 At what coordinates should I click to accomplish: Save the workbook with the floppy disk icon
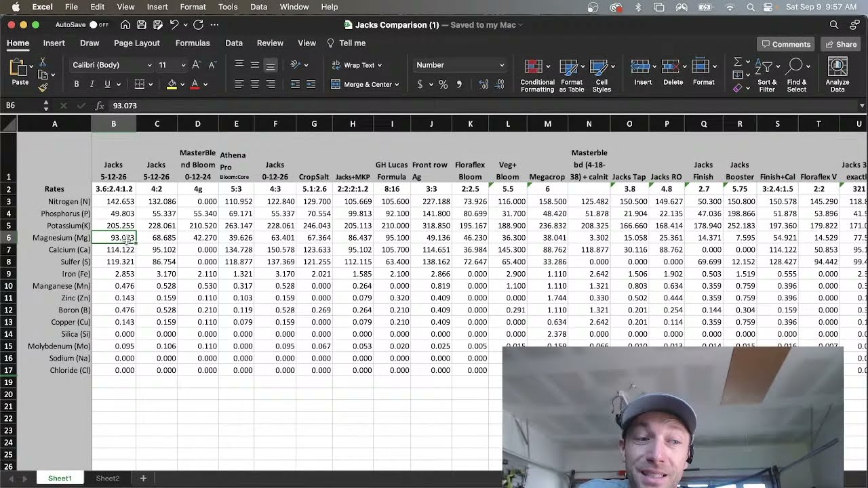pyautogui.click(x=142, y=25)
